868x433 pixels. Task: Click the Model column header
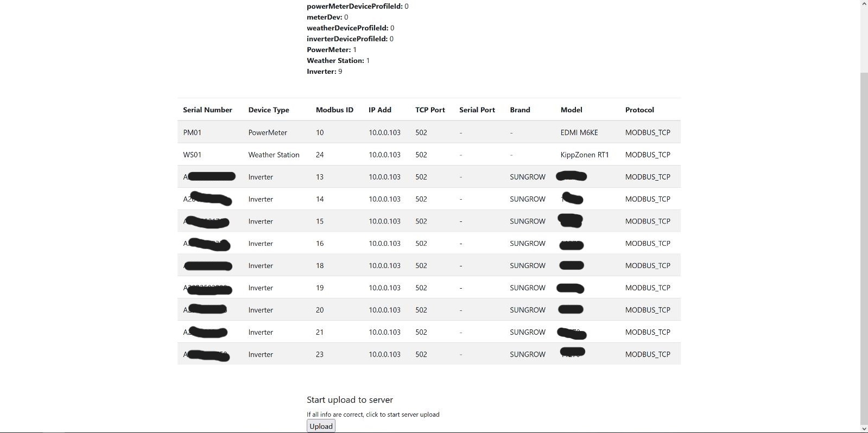[571, 110]
